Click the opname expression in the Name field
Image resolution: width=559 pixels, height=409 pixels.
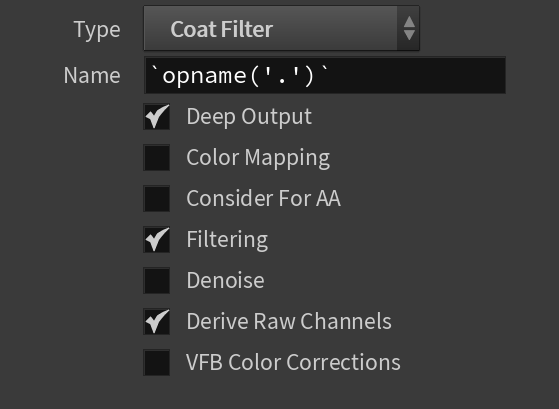[240, 76]
